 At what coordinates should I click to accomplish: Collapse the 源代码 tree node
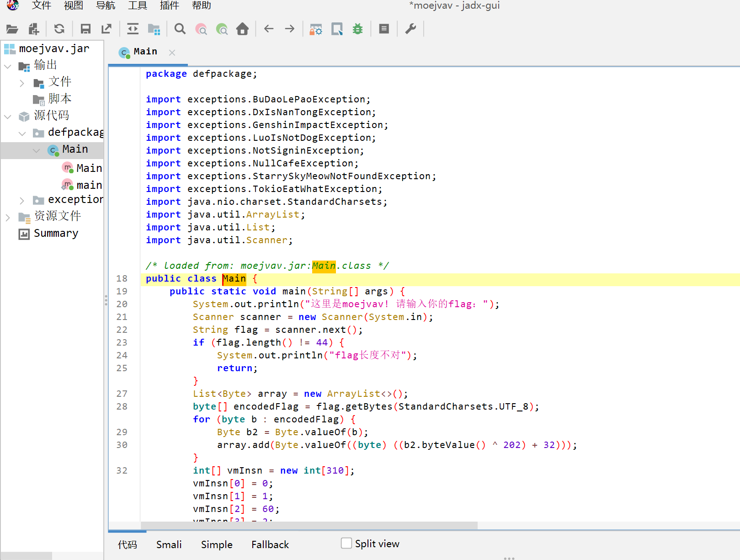coord(8,117)
